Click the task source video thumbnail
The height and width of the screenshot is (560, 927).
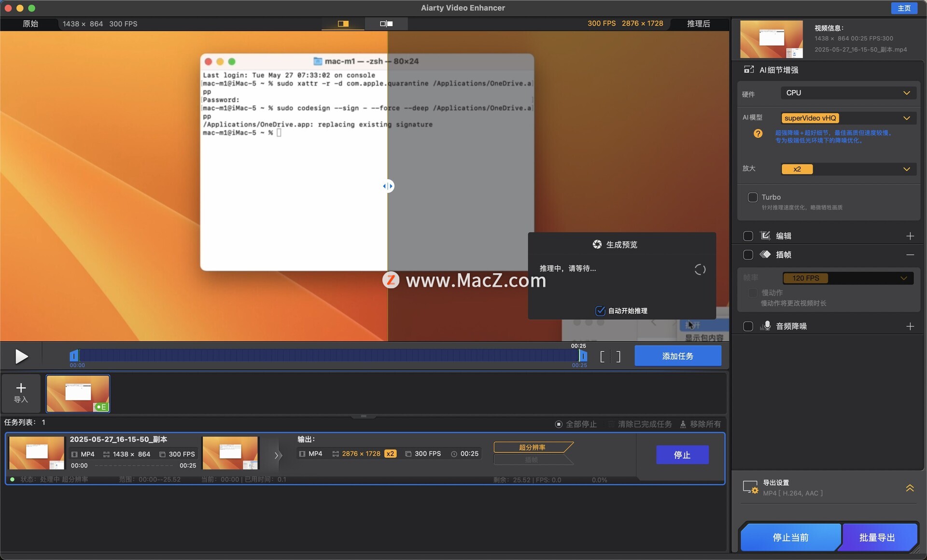(37, 453)
